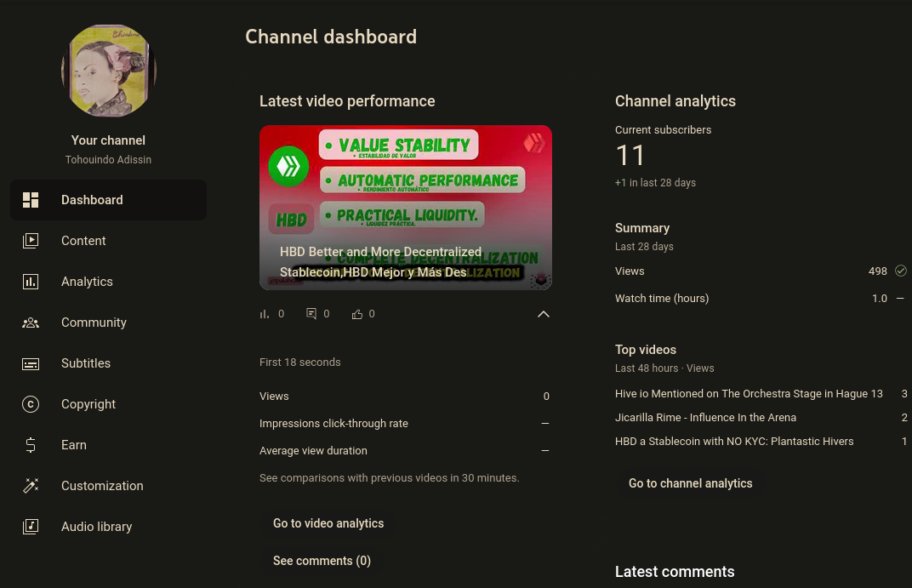The height and width of the screenshot is (588, 912).
Task: Click the Watch time (hours) row label
Action: click(662, 299)
